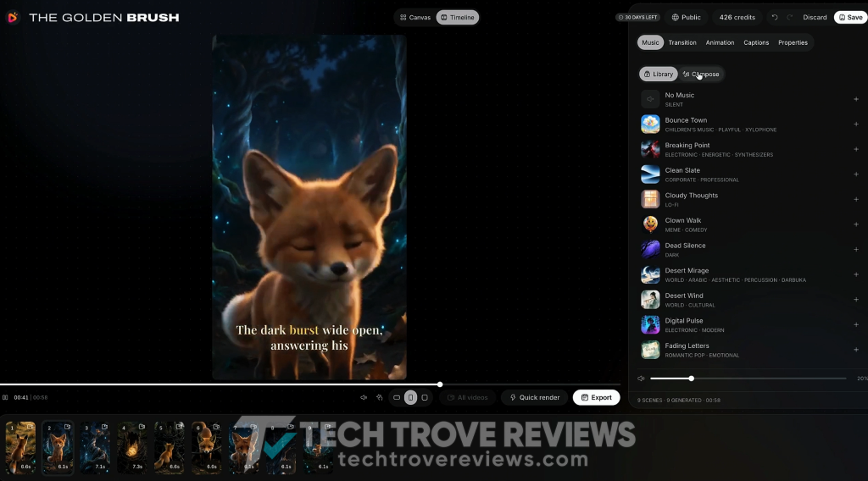Viewport: 868px width, 481px height.
Task: Add Cloudy Thoughts track
Action: (856, 200)
